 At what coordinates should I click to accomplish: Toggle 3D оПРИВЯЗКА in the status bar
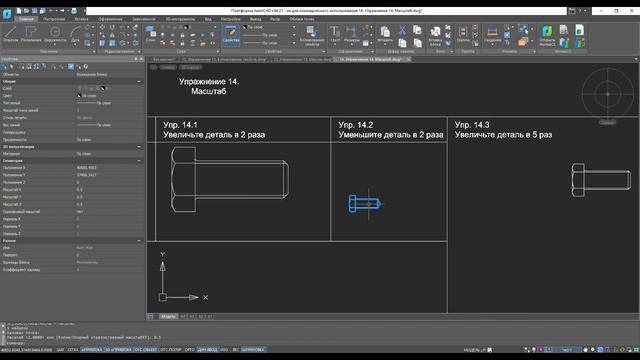118,350
